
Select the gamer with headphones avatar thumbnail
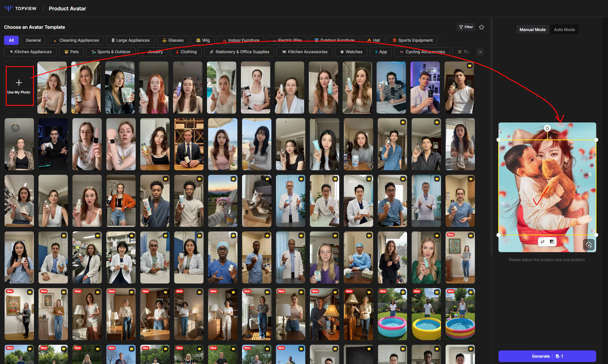[391, 87]
